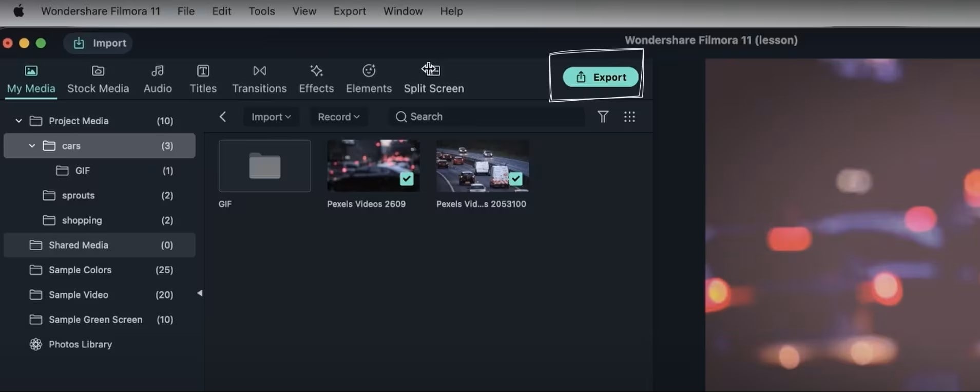This screenshot has width=980, height=392.
Task: Switch to the Elements tab
Action: pos(369,79)
